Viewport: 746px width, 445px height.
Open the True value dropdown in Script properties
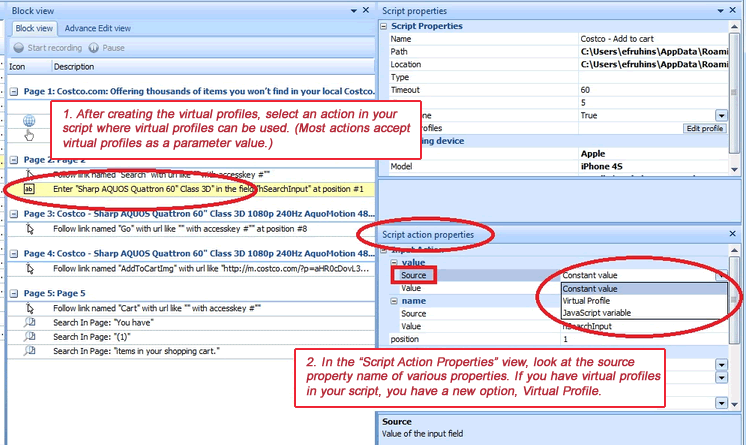tap(721, 116)
